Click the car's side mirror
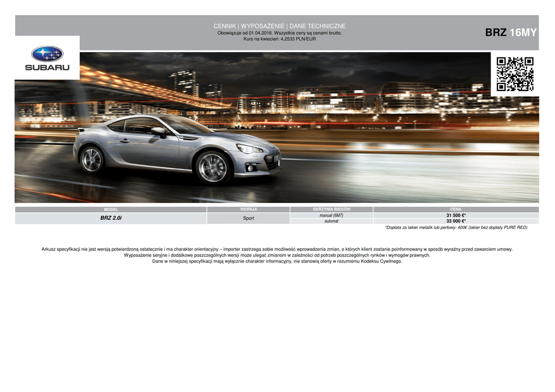 point(159,131)
